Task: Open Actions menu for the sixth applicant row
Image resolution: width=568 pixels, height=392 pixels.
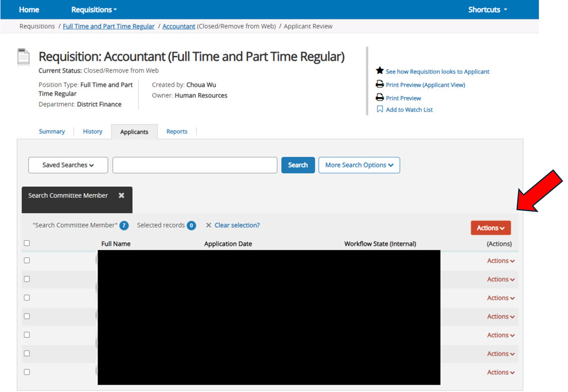Action: [x=500, y=353]
